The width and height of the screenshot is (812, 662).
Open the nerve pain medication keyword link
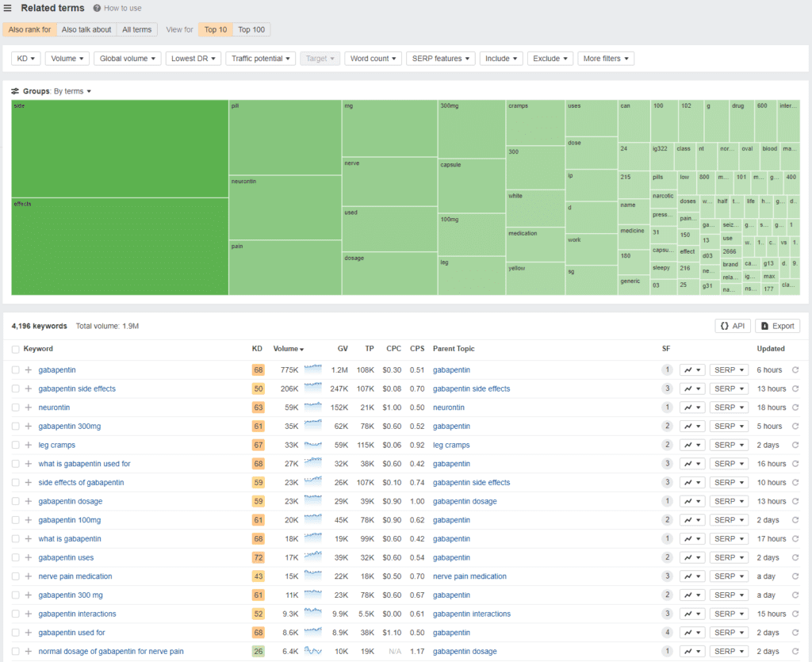click(75, 576)
